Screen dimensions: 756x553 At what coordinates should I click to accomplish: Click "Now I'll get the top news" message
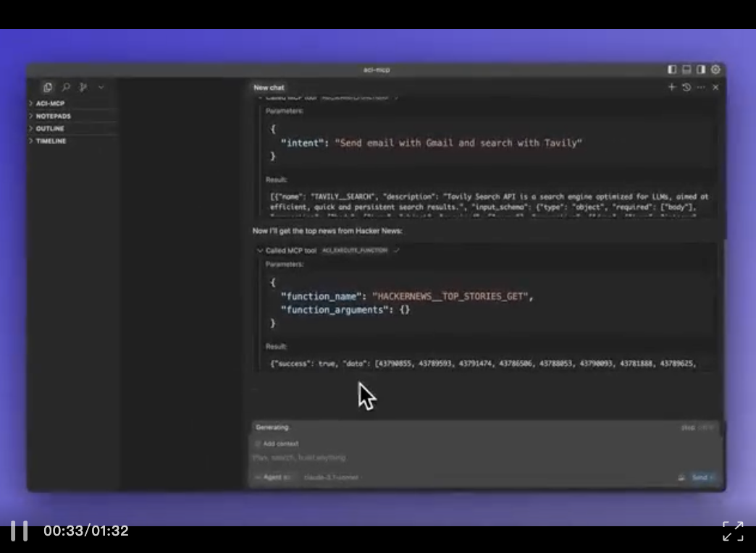tap(327, 231)
